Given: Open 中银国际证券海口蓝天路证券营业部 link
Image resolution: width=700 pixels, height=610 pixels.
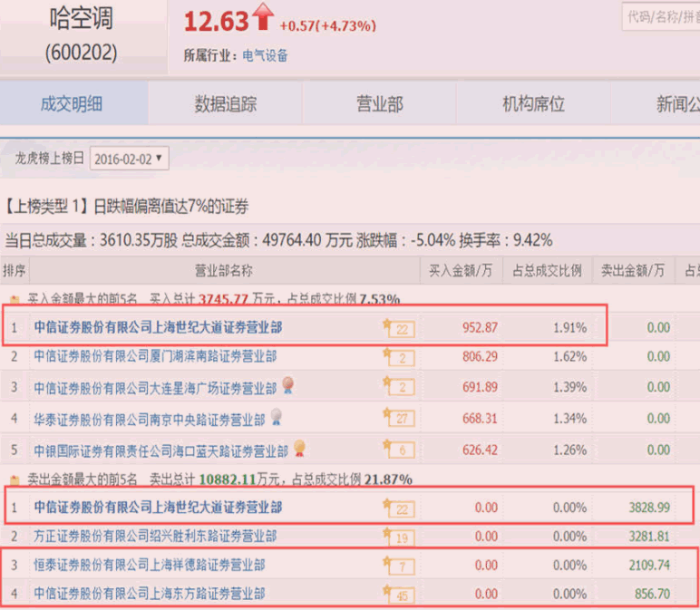Looking at the screenshot, I should [x=161, y=450].
